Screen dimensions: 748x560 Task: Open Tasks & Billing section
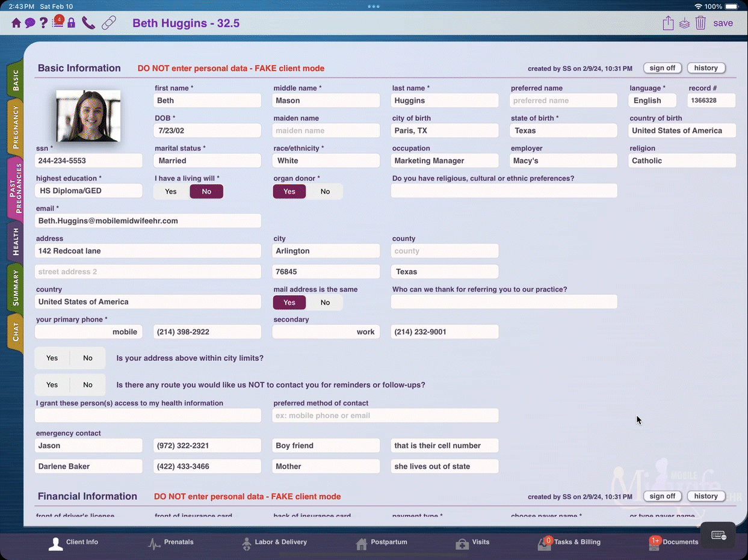[x=569, y=543]
